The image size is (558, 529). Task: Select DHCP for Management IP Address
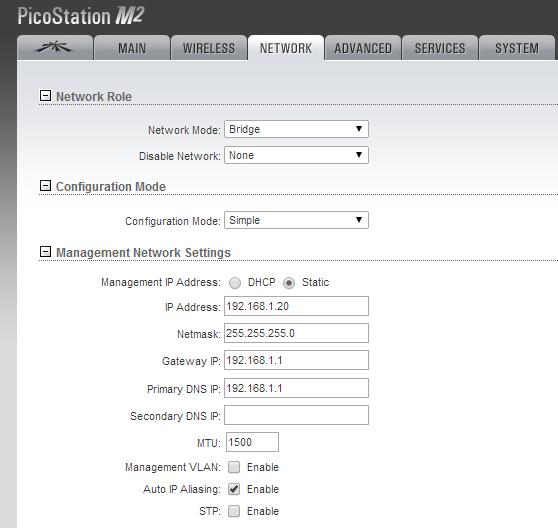pyautogui.click(x=235, y=283)
